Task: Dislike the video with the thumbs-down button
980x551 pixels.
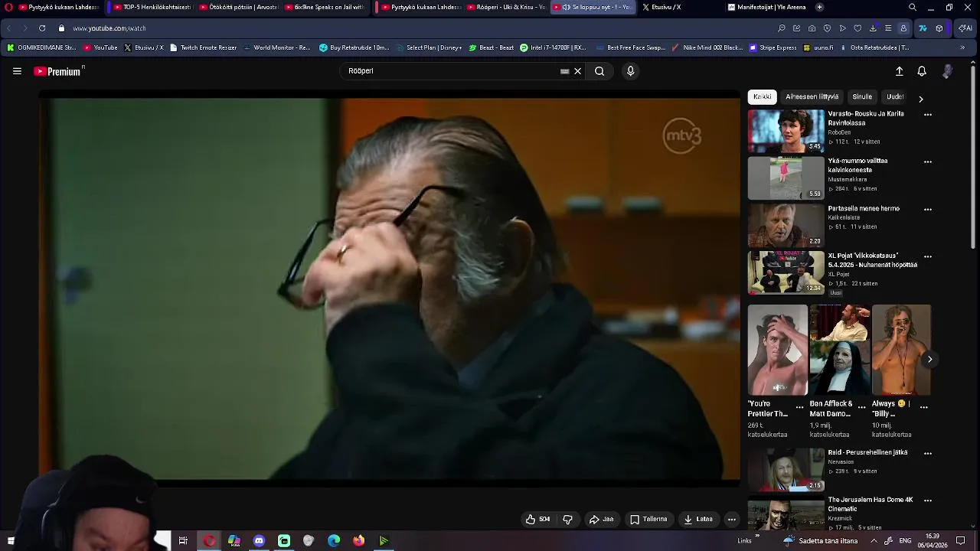Action: (x=567, y=519)
